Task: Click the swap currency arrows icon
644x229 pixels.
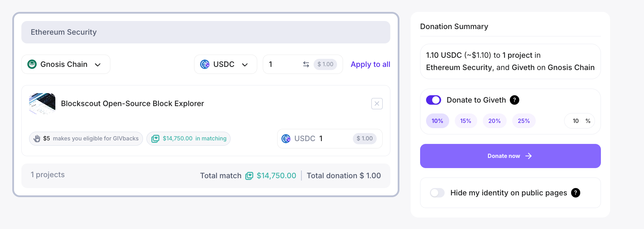Action: point(306,64)
